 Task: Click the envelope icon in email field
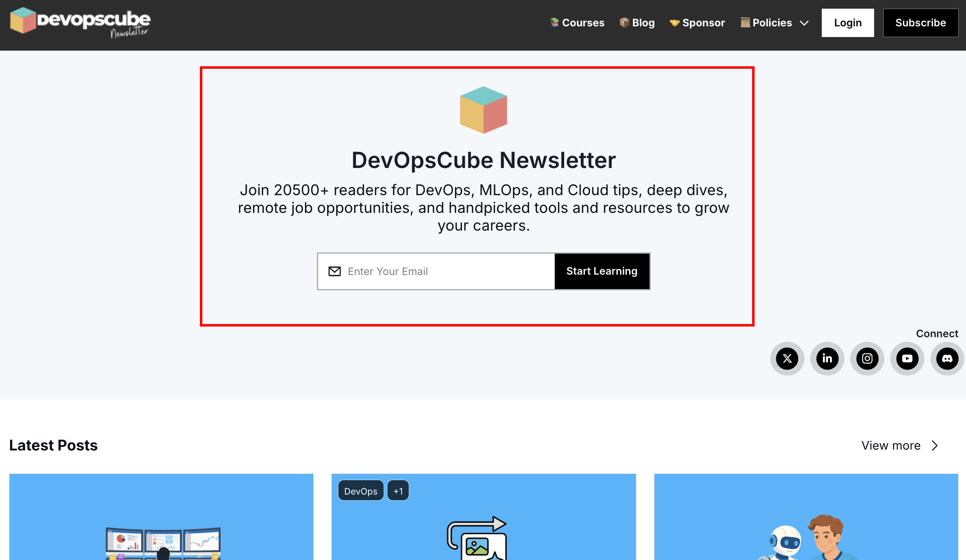tap(335, 271)
